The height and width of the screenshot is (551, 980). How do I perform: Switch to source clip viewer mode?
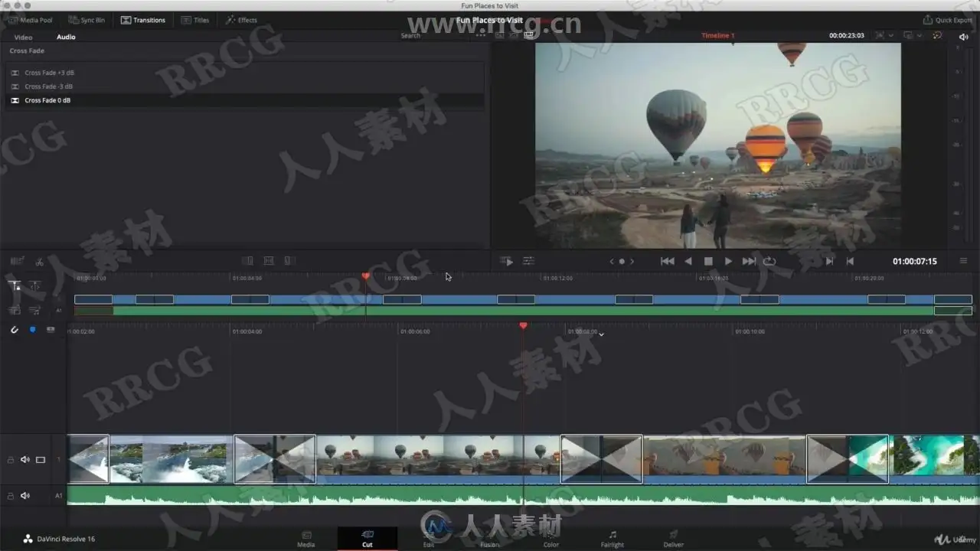tap(500, 35)
